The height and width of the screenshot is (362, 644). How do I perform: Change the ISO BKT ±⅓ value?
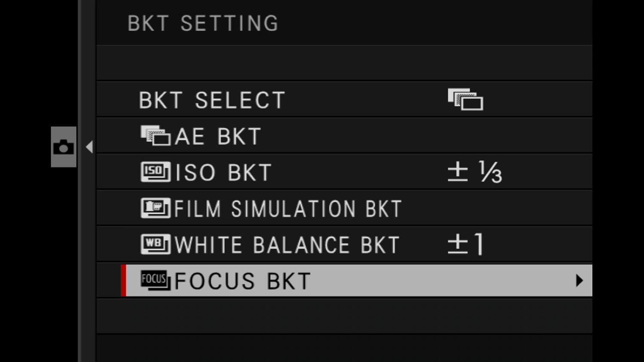(x=474, y=172)
